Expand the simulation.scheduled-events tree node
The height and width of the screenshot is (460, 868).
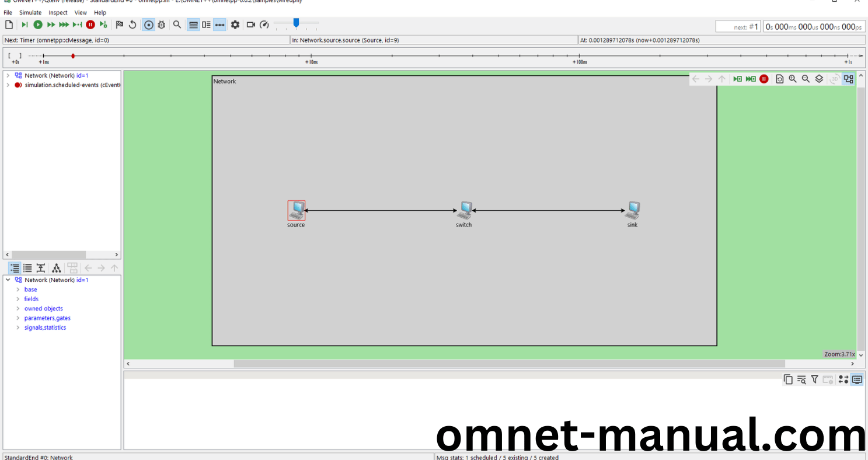pyautogui.click(x=8, y=85)
